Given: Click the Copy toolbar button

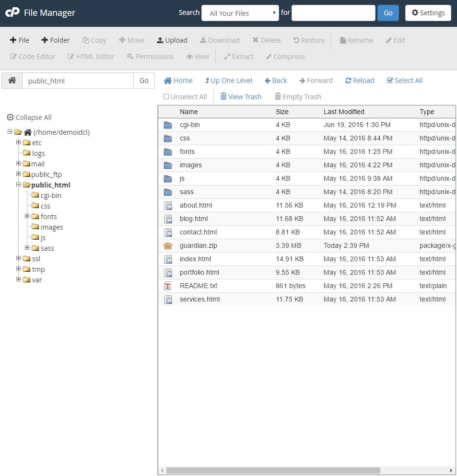Looking at the screenshot, I should [94, 40].
